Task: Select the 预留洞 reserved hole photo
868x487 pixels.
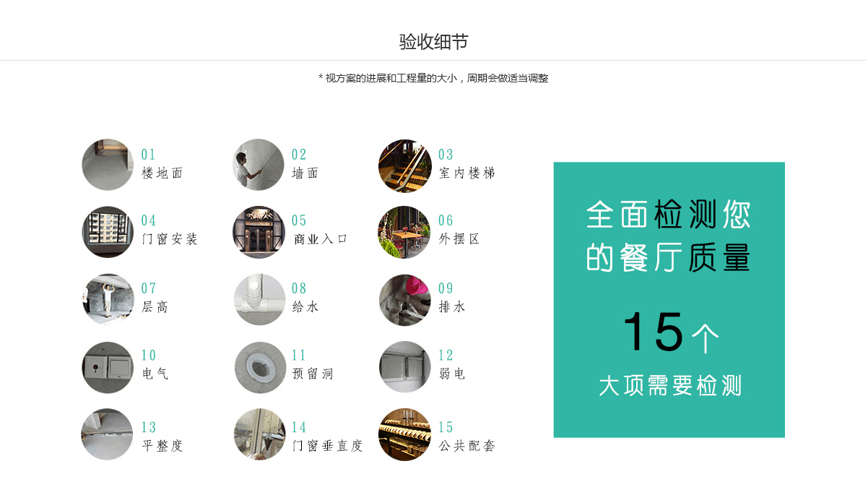Action: coord(260,367)
